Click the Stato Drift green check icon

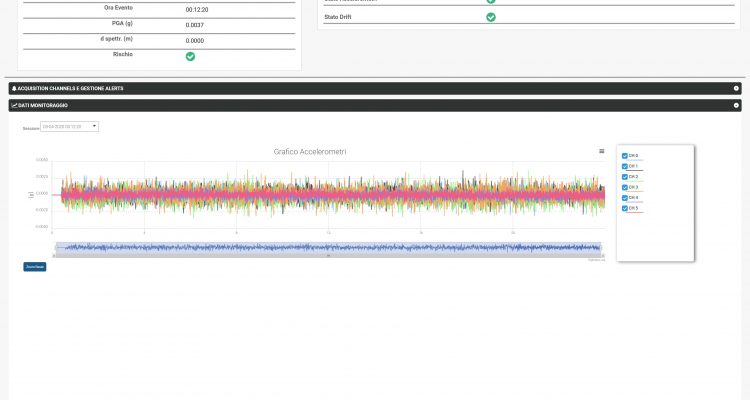[491, 17]
